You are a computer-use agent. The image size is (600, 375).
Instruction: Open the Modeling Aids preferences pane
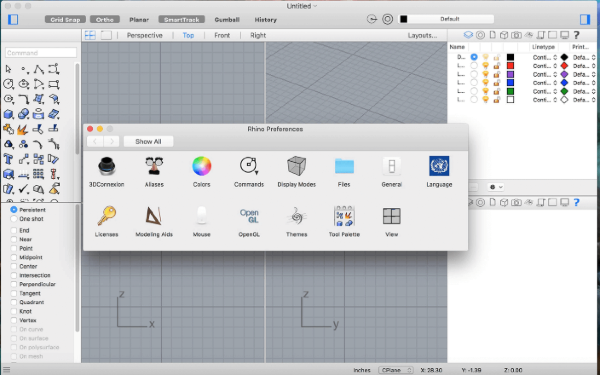pos(154,222)
